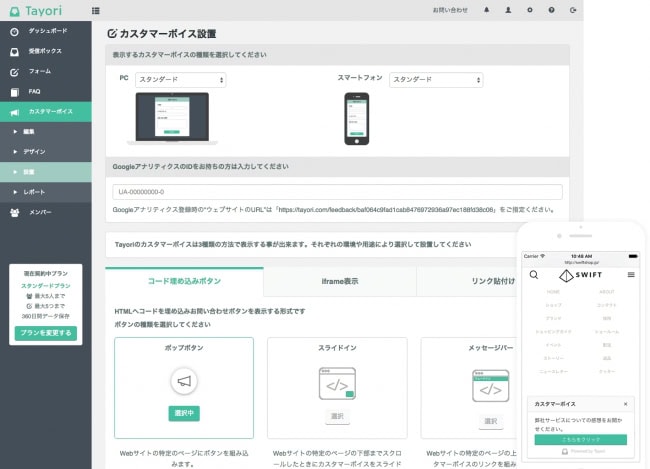Open the settings gear icon

[529, 10]
